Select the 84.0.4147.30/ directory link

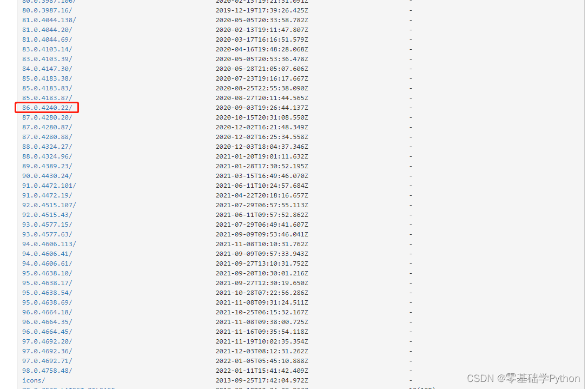coord(47,69)
